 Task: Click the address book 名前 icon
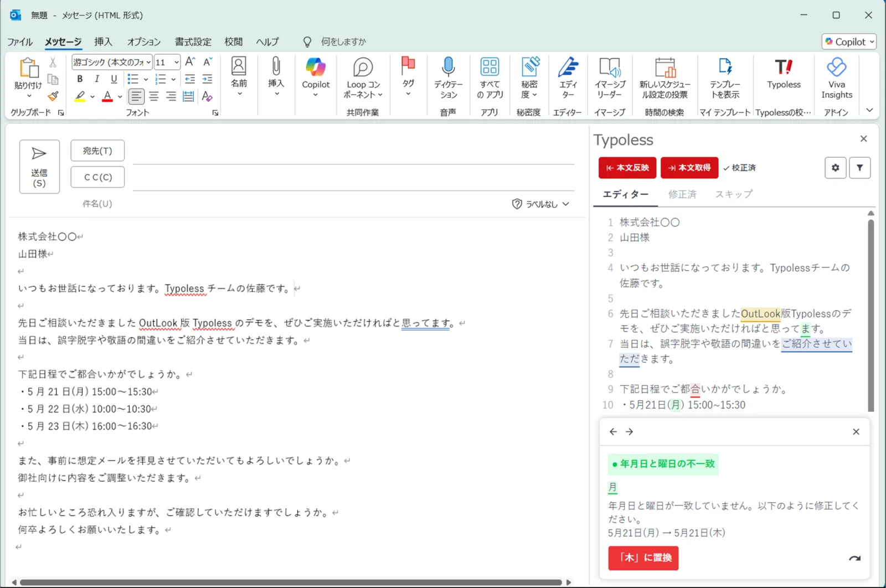pyautogui.click(x=239, y=76)
